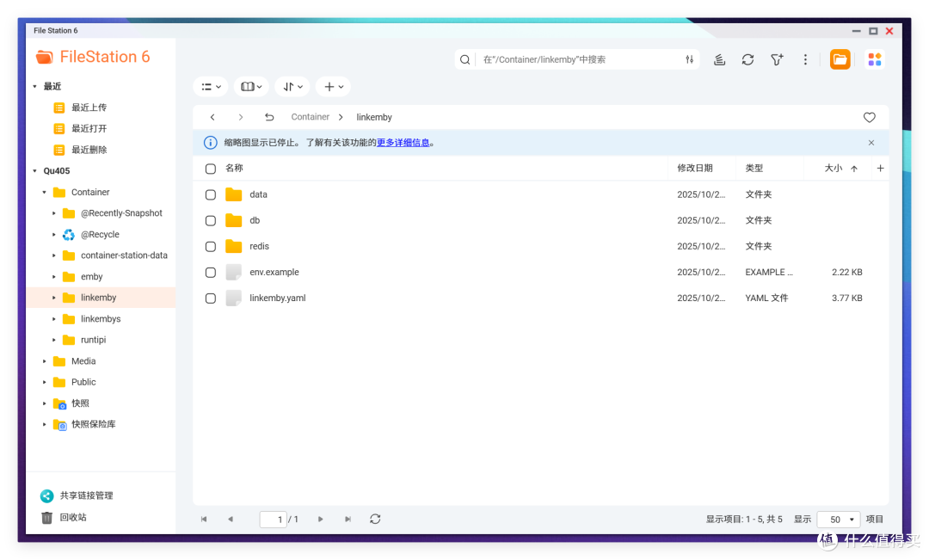
Task: Open the create new plus dropdown
Action: [x=333, y=87]
